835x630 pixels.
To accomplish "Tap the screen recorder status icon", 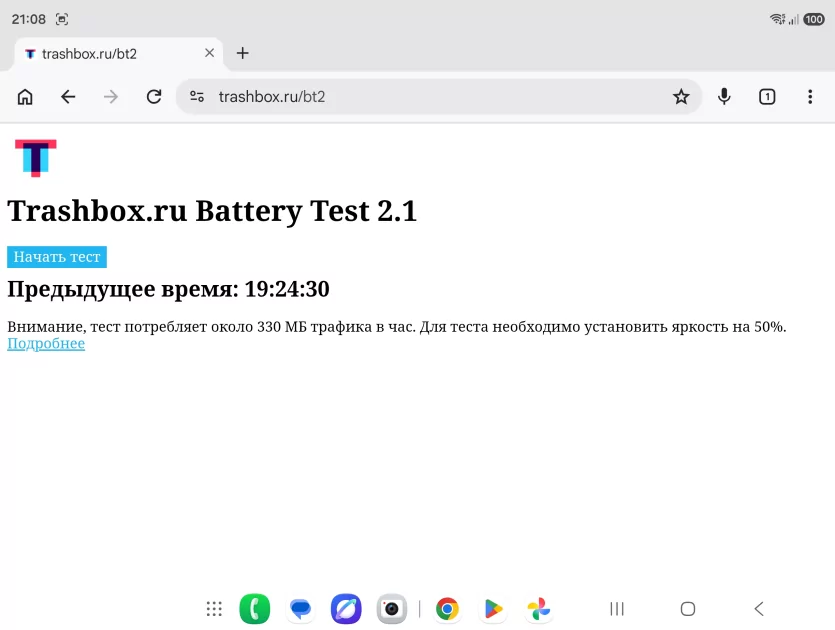I will (x=62, y=20).
